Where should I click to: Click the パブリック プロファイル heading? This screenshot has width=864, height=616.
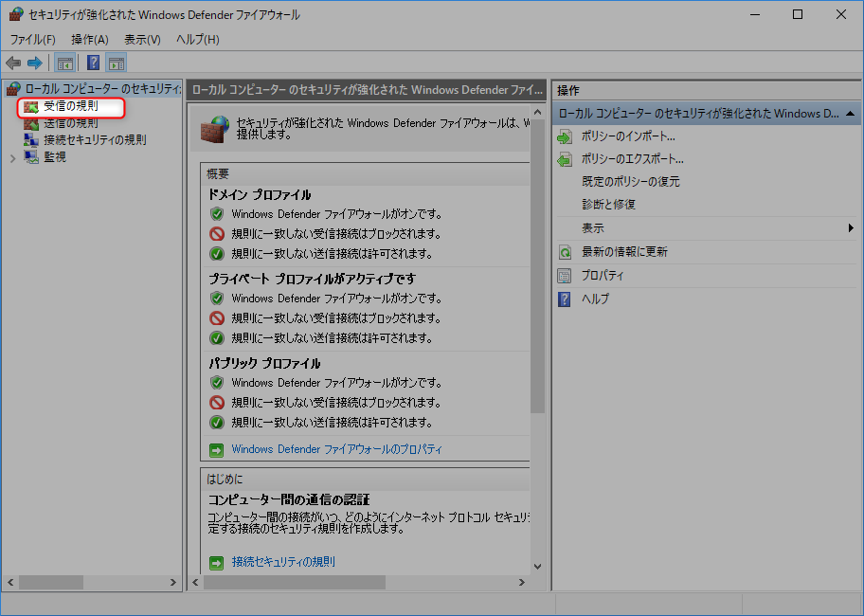pyautogui.click(x=264, y=363)
